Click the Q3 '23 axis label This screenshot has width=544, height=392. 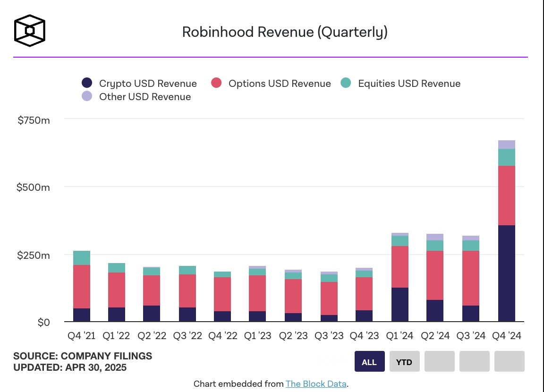pyautogui.click(x=329, y=336)
